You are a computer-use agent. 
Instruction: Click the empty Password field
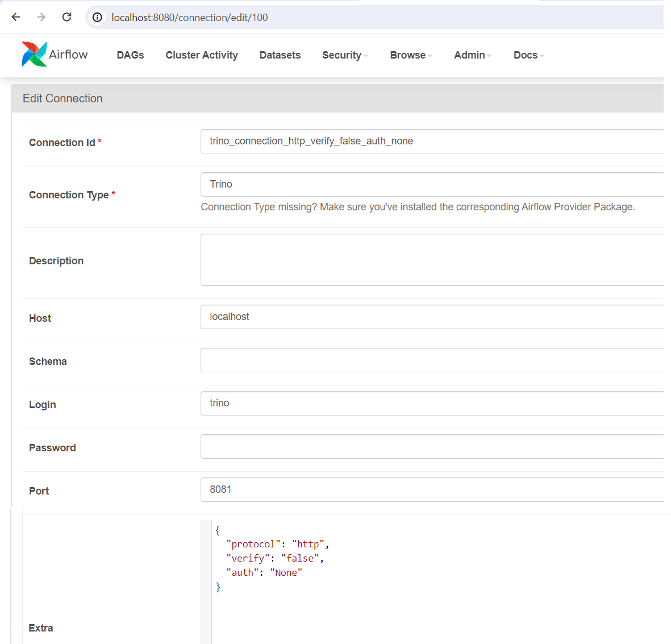coord(432,447)
